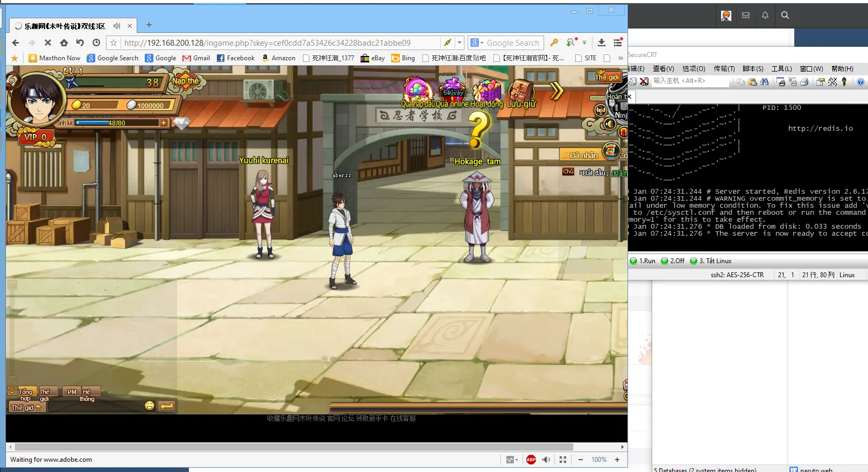
Task: Open the key password manager icon
Action: point(554,43)
